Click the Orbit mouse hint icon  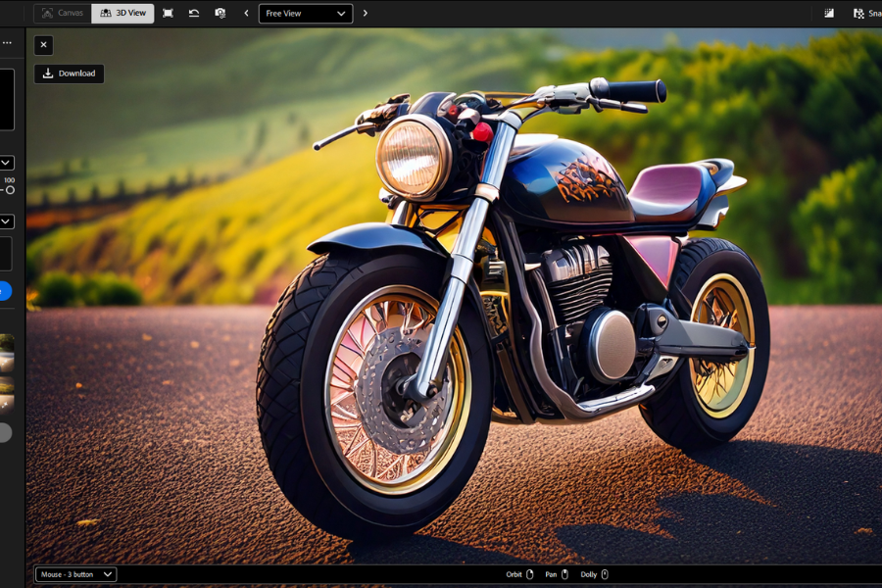coord(529,574)
